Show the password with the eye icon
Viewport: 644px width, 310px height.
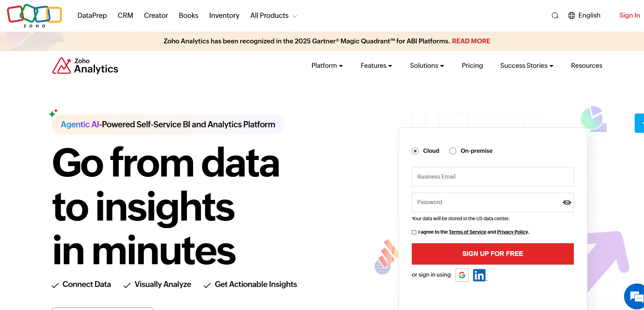tap(567, 202)
